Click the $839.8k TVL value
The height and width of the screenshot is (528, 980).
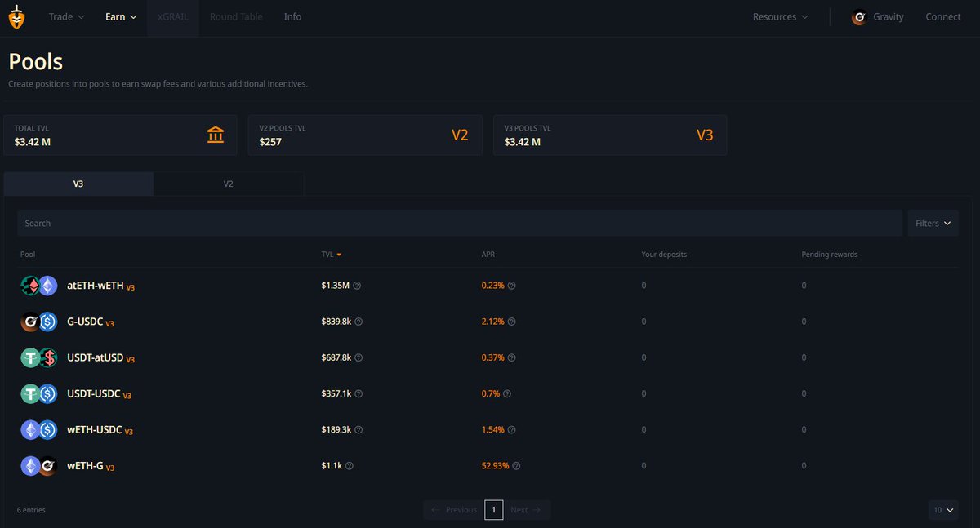tap(336, 322)
